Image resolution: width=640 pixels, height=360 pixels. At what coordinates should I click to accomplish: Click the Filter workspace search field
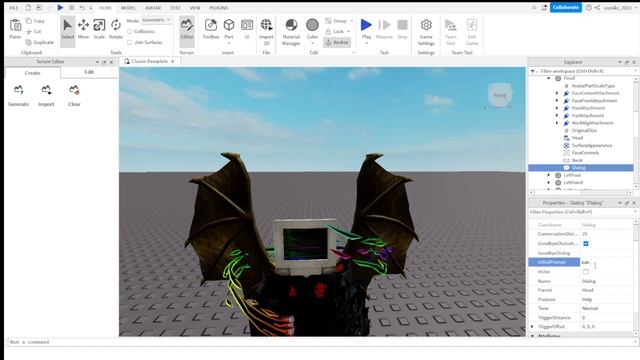click(x=585, y=71)
